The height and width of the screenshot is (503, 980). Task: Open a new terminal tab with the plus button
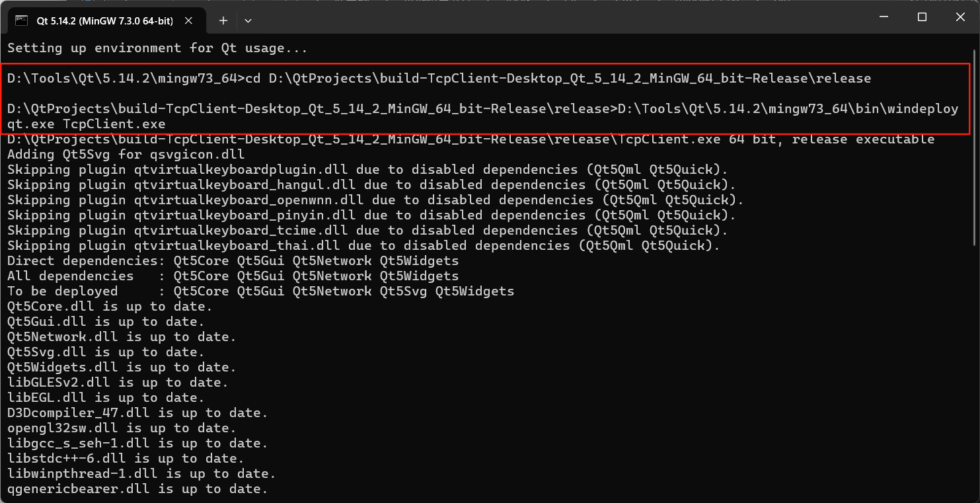[223, 20]
